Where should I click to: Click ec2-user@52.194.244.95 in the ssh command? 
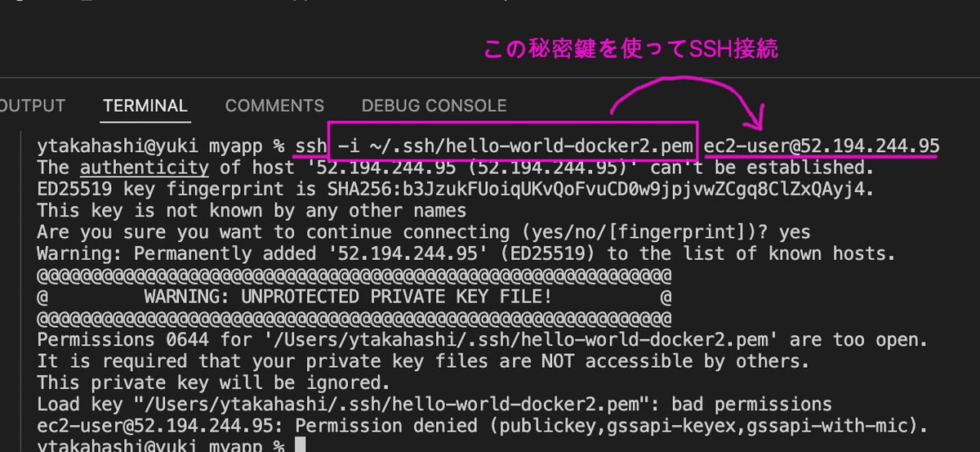821,146
